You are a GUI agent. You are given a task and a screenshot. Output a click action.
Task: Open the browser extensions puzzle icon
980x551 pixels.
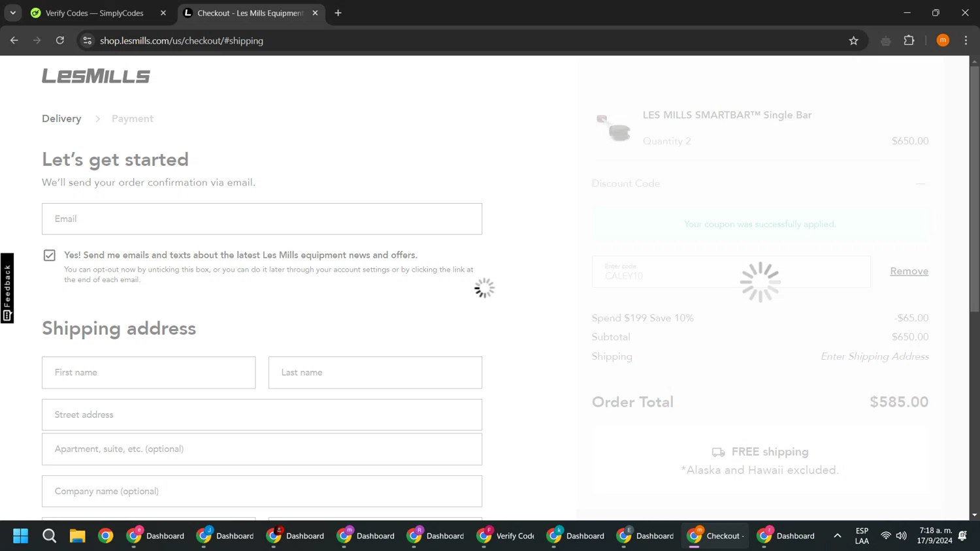(909, 40)
